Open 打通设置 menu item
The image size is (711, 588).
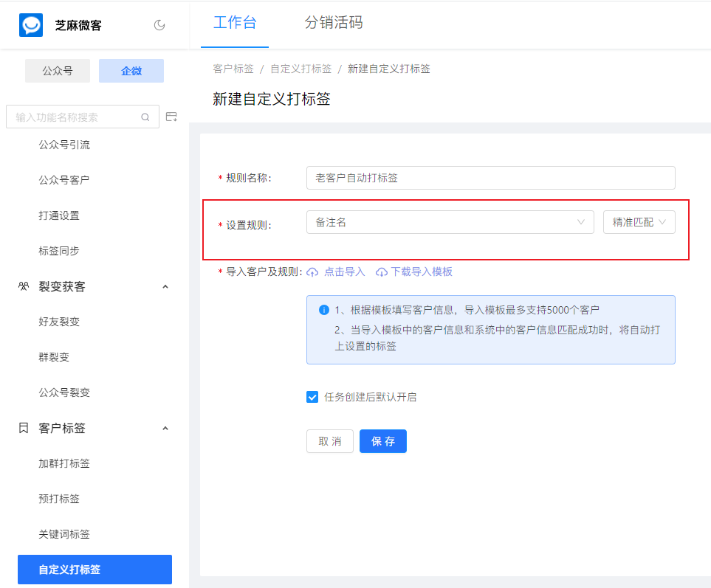(59, 215)
